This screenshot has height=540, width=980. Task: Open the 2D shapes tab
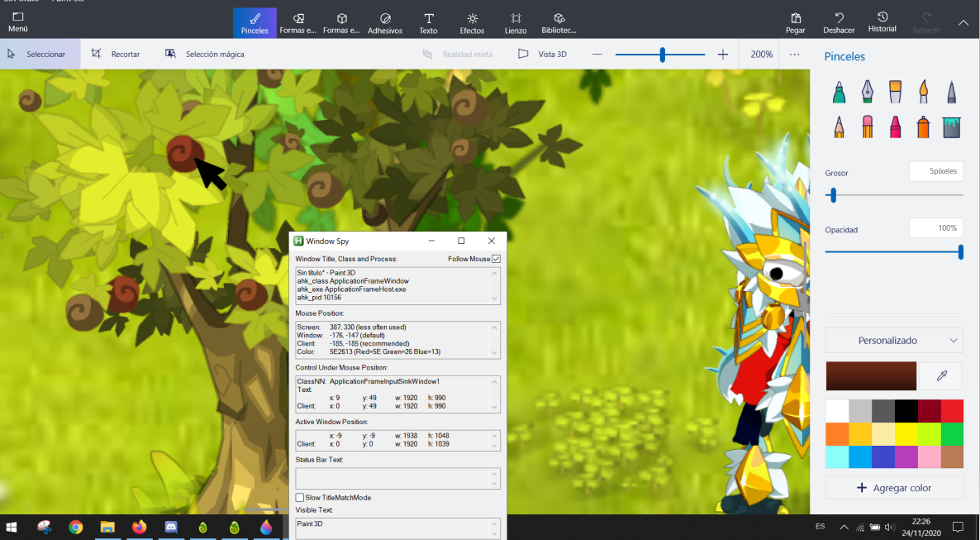pos(298,23)
